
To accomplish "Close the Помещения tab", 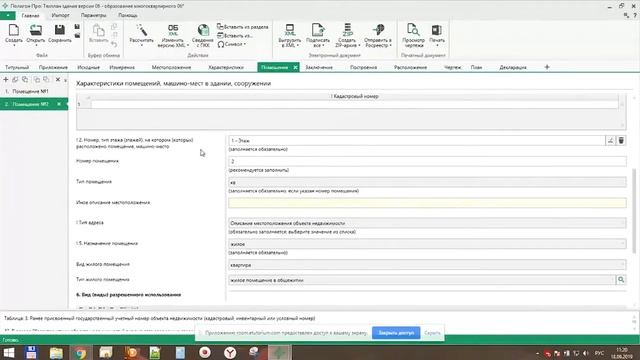I will click(295, 67).
